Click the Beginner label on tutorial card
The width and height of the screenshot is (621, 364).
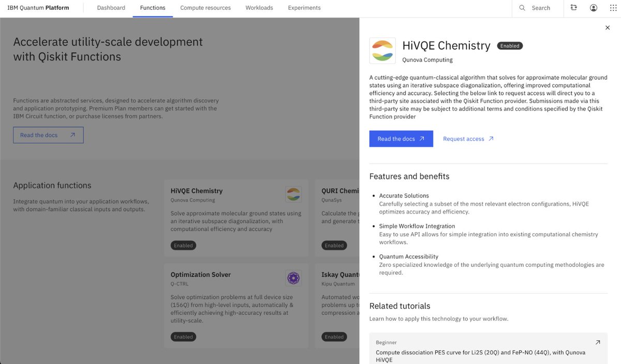(x=386, y=342)
